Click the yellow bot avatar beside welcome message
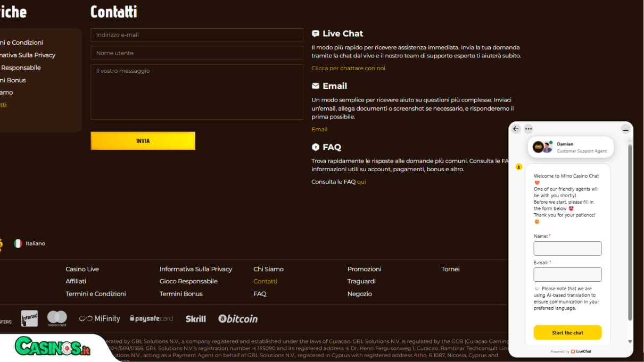 click(x=519, y=167)
